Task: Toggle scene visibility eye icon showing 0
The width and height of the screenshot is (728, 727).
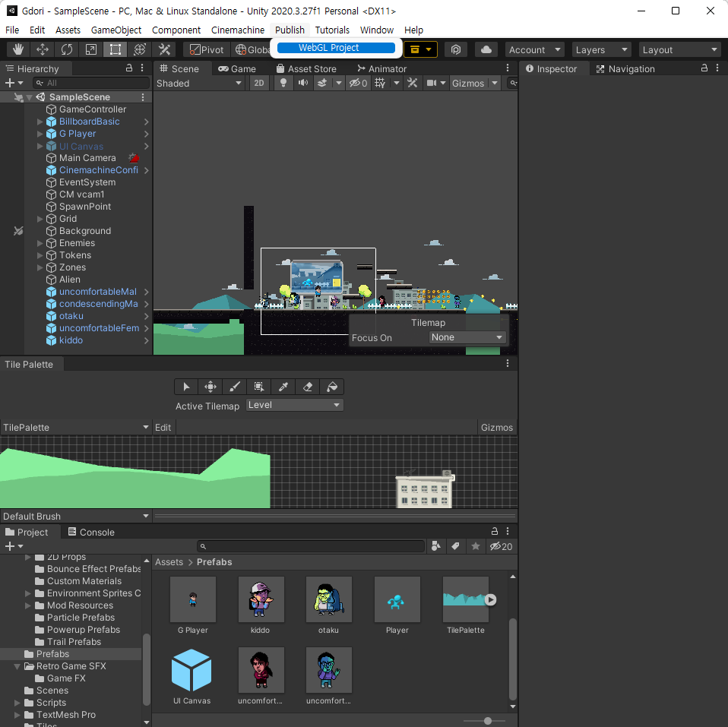Action: click(x=359, y=83)
